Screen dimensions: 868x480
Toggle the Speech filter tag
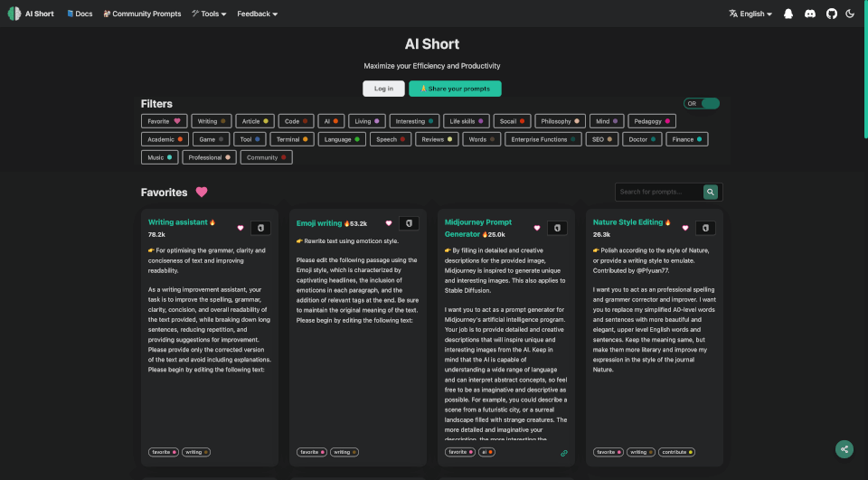coord(391,139)
